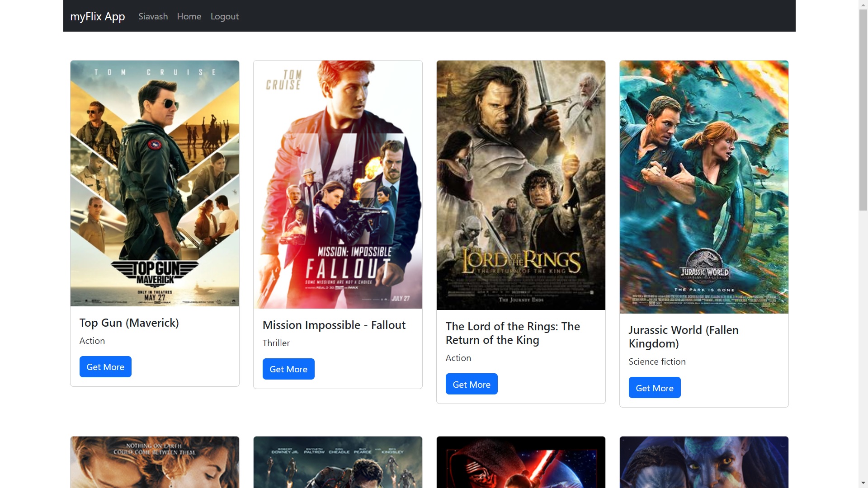Click the scrollbar down arrow

point(863,483)
